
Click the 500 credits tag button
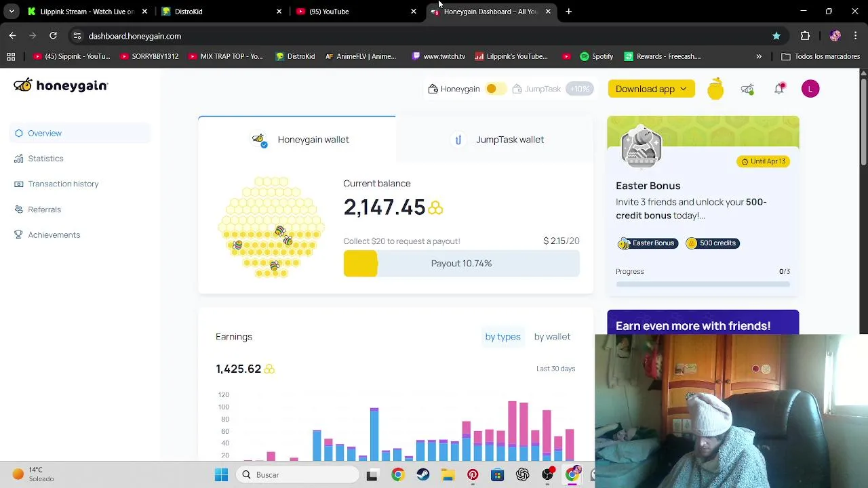coord(711,243)
